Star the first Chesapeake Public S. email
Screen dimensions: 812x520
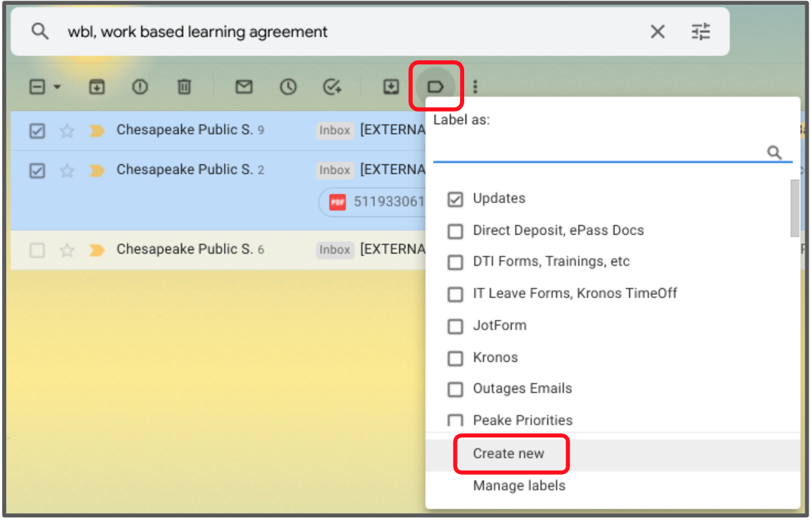(67, 131)
